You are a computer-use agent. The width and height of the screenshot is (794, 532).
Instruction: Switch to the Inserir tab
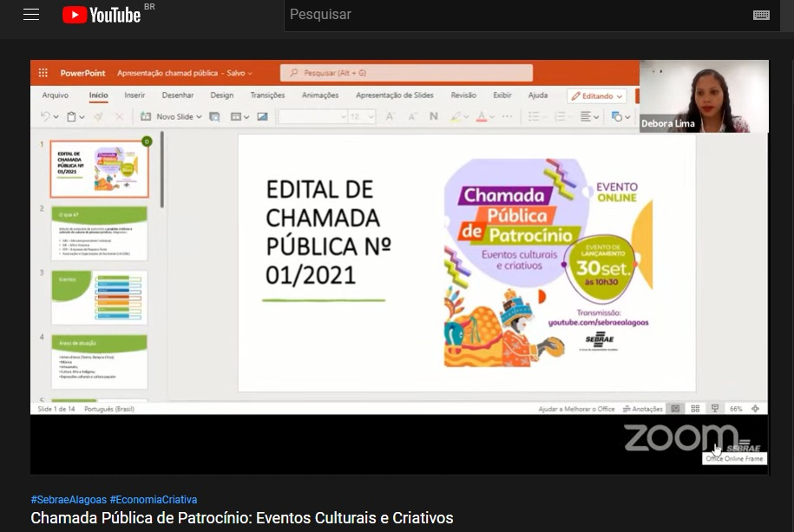tap(135, 95)
